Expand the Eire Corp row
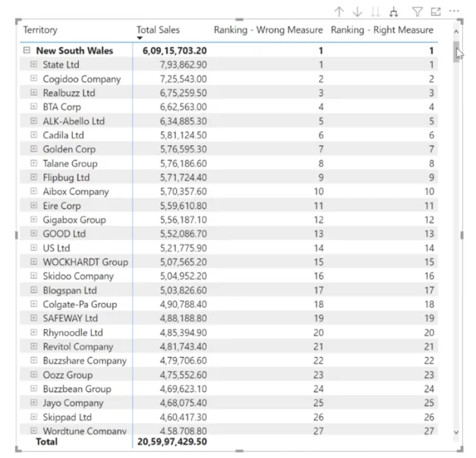476x458 pixels. coord(33,205)
